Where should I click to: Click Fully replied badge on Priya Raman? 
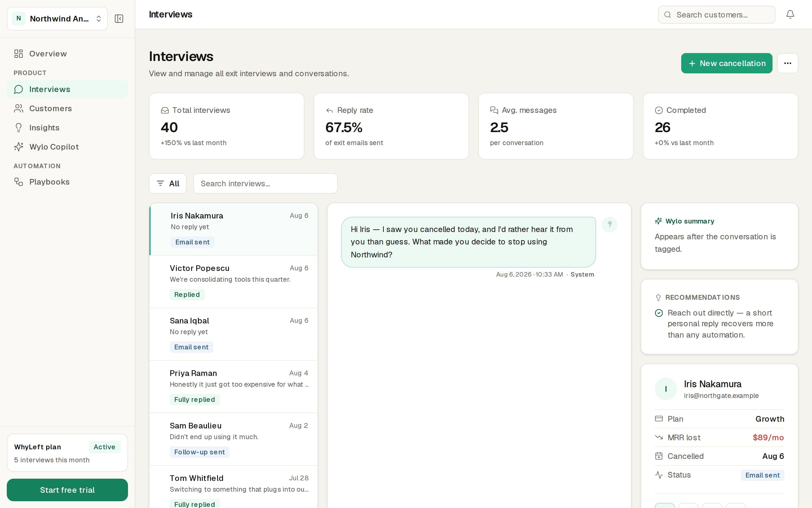click(x=195, y=399)
